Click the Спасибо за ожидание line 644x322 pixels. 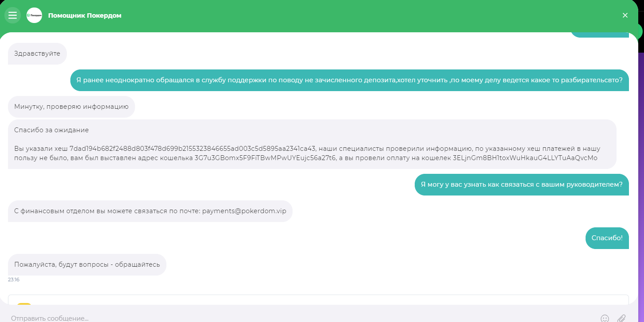tap(51, 130)
